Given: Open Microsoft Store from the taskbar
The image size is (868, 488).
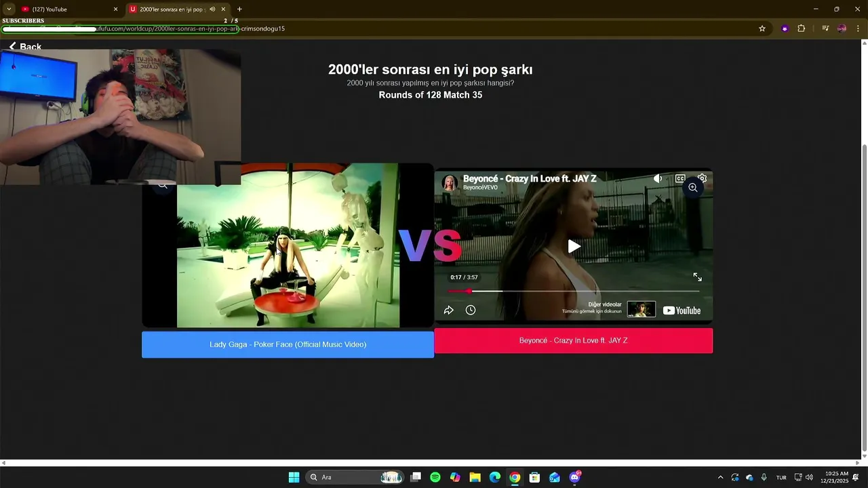Looking at the screenshot, I should pyautogui.click(x=534, y=477).
